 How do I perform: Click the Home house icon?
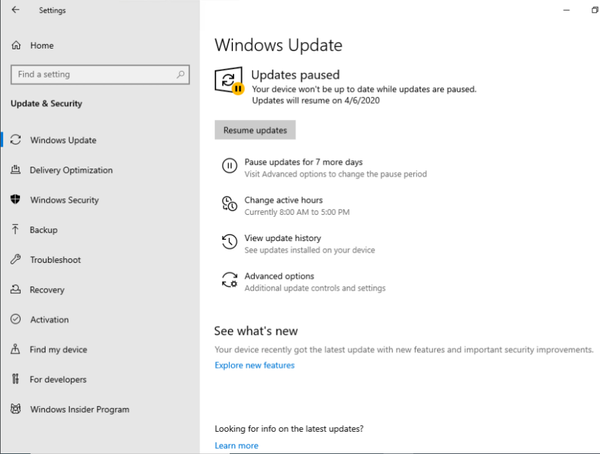click(16, 45)
